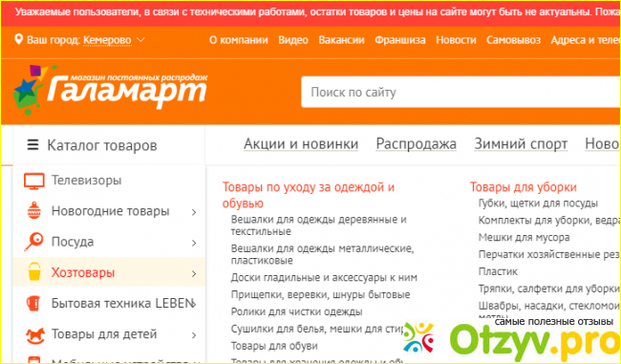Open the Новости section
The image size is (621, 364).
[x=456, y=40]
